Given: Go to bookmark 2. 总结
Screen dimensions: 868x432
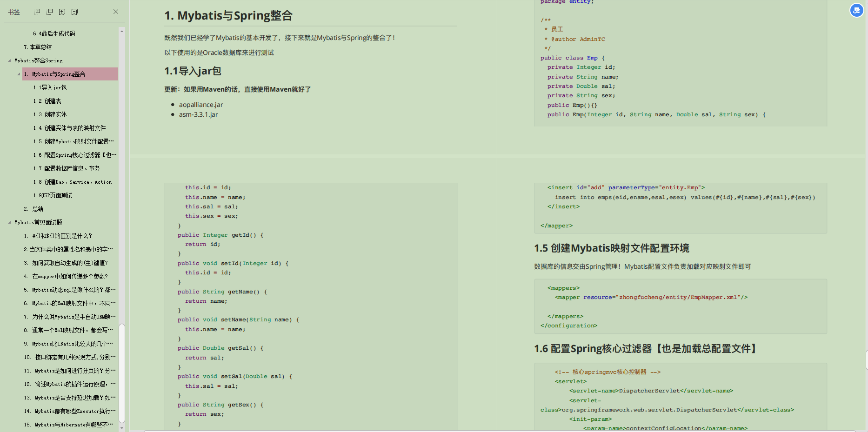Looking at the screenshot, I should point(33,209).
